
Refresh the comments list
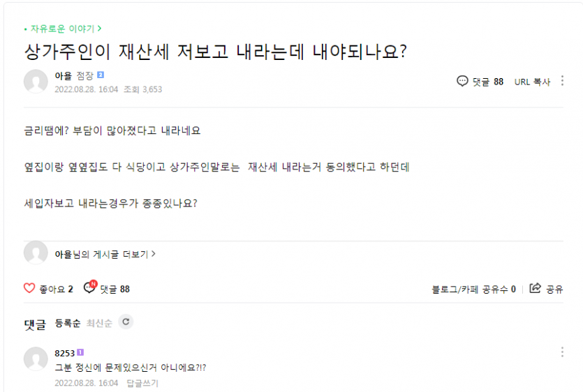(125, 322)
